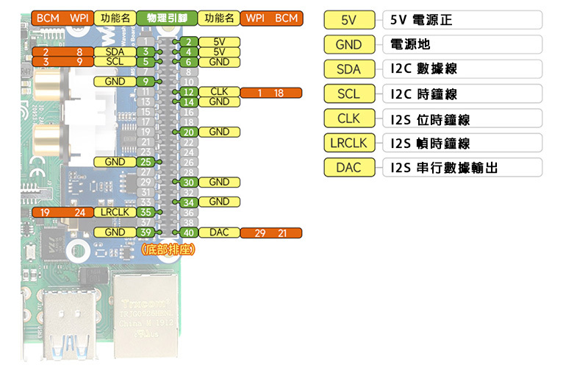
Task: Select the GND function label beside pin 20
Action: click(x=219, y=132)
